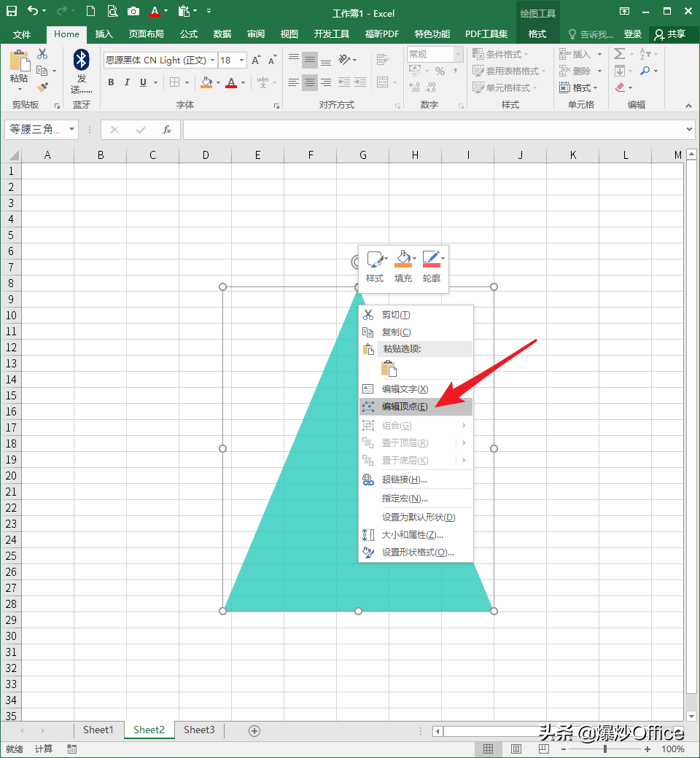Screen dimensions: 700x758
Task: Click the Page Break Preview icon
Action: (x=544, y=749)
